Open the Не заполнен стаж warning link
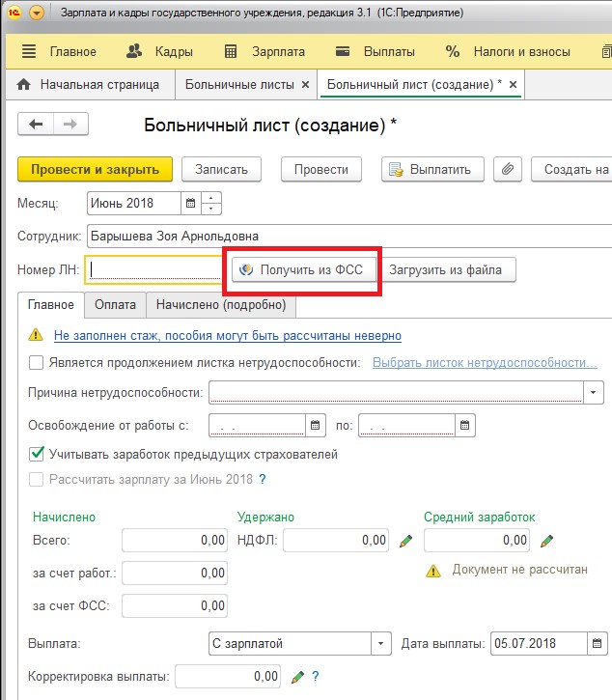The image size is (612, 700). [227, 336]
